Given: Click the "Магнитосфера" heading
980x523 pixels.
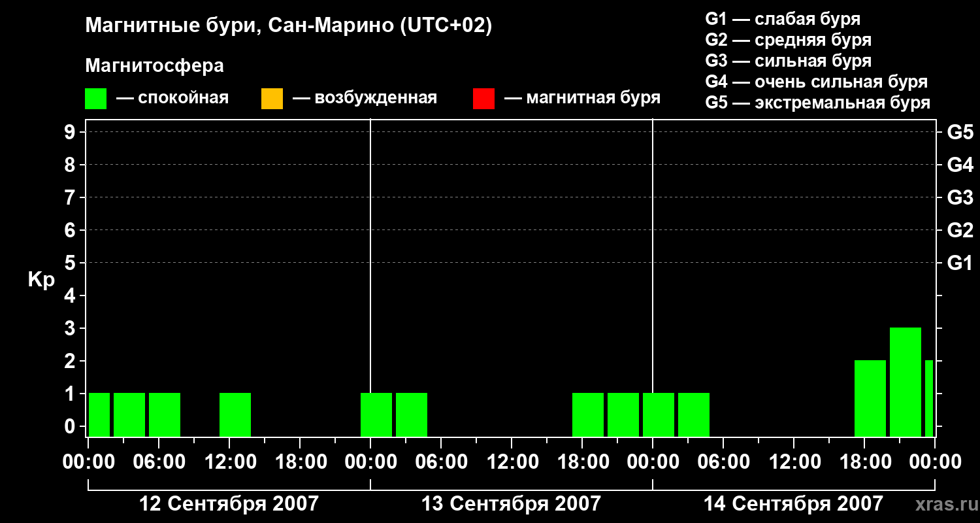Looking at the screenshot, I should (154, 66).
